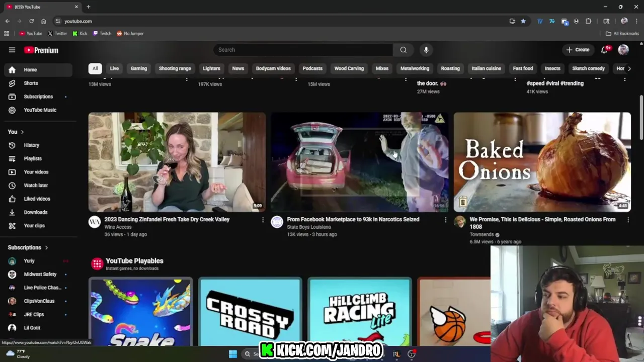
Task: Select the News filter chip
Action: click(238, 68)
